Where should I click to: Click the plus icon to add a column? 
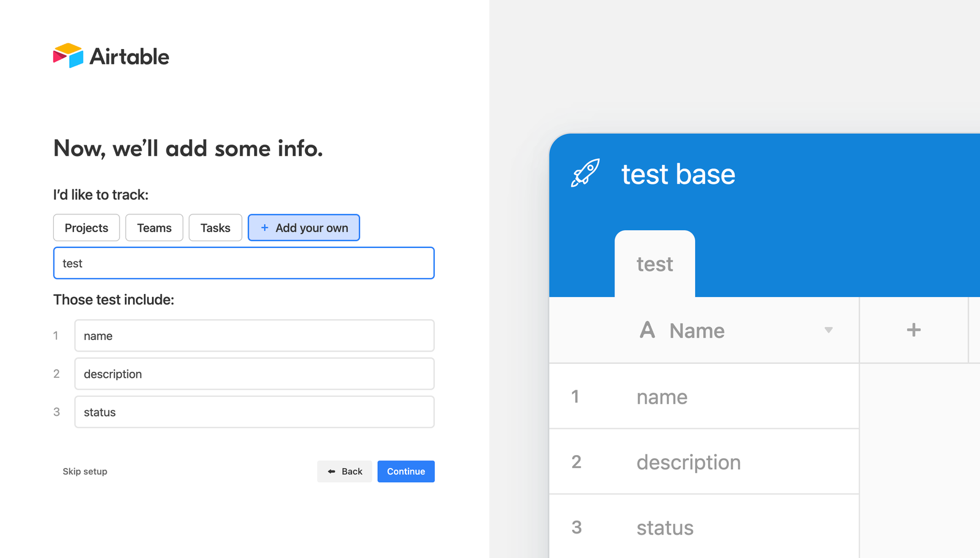coord(913,330)
